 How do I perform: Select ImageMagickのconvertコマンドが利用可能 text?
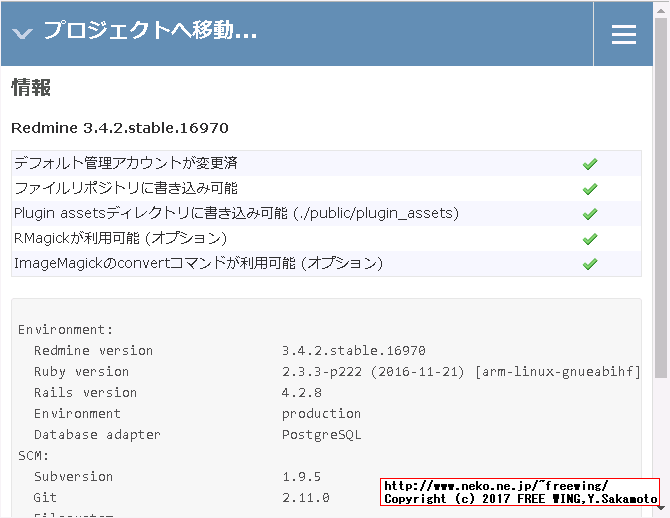tap(198, 263)
